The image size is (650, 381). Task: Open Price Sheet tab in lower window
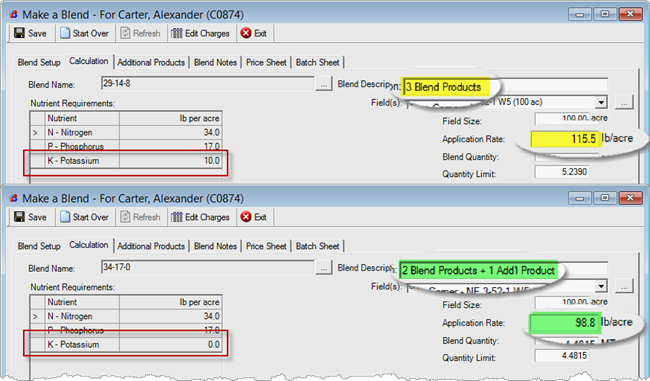266,246
